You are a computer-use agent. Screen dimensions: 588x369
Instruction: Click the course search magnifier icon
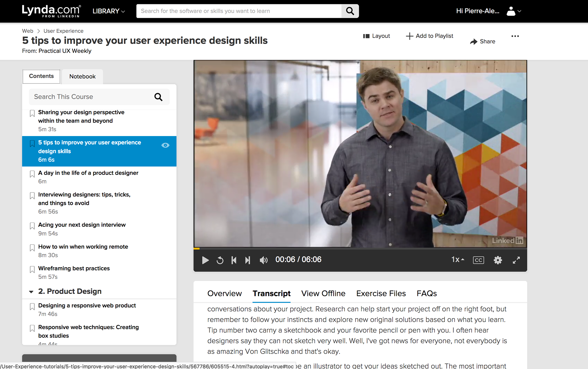click(x=158, y=97)
